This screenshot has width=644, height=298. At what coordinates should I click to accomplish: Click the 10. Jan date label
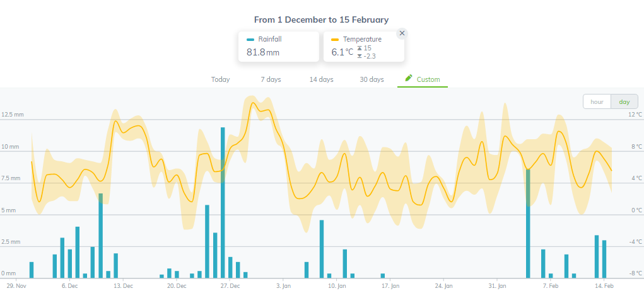click(337, 285)
